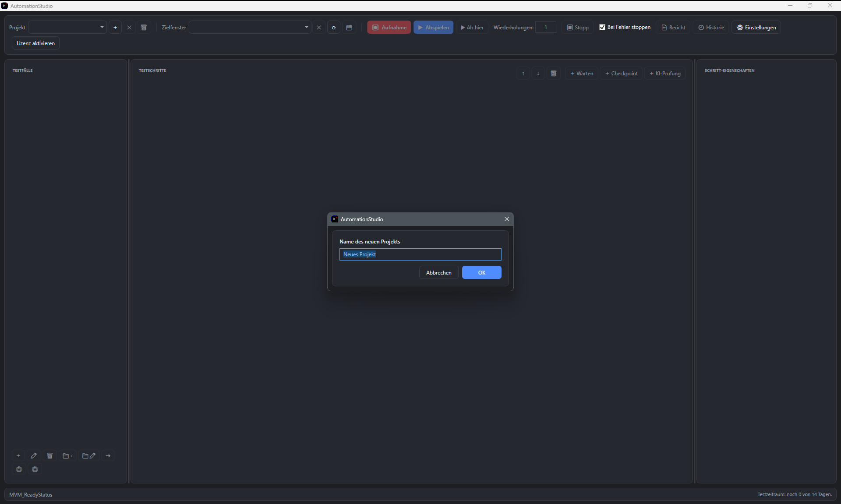Click the Wiederholungen count field
The width and height of the screenshot is (841, 504).
(x=546, y=27)
